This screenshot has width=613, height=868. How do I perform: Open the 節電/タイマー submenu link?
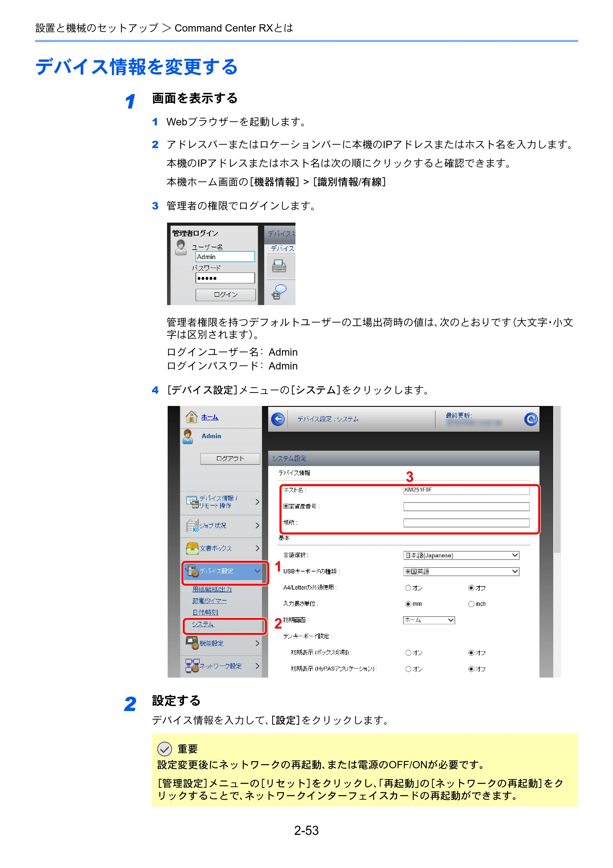pyautogui.click(x=209, y=600)
